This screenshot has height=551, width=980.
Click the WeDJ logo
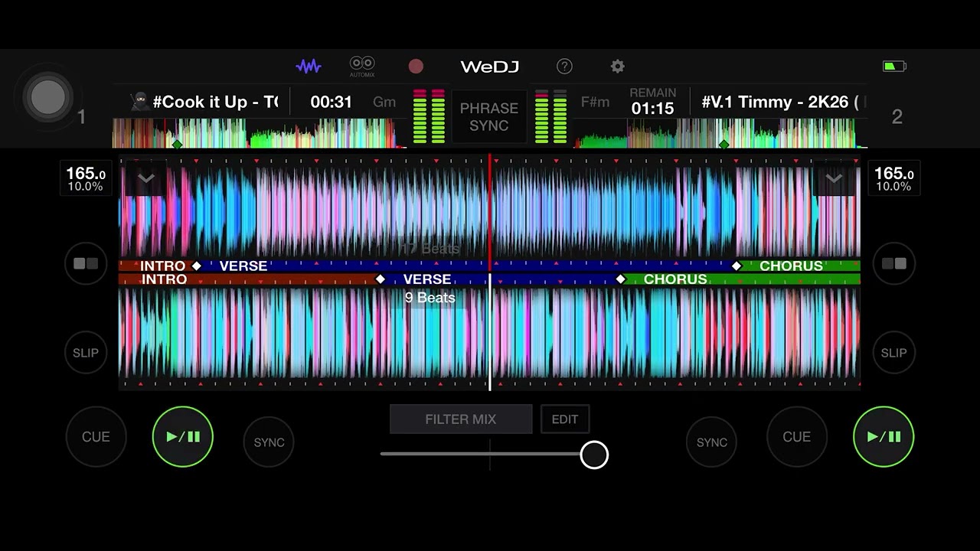coord(490,67)
